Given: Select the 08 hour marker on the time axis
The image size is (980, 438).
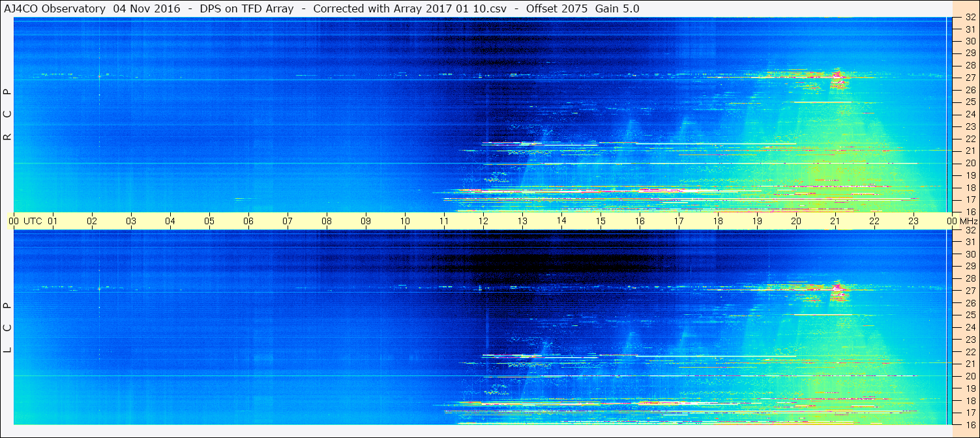Looking at the screenshot, I should coord(327,221).
